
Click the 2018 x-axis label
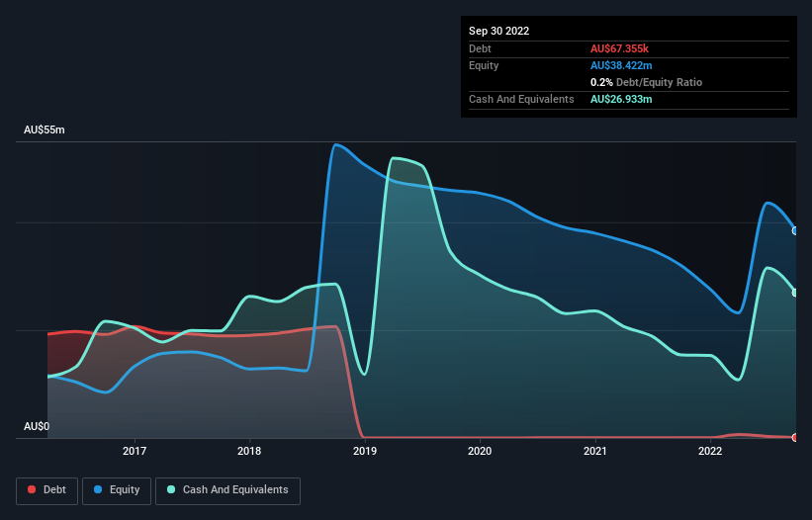click(x=249, y=451)
